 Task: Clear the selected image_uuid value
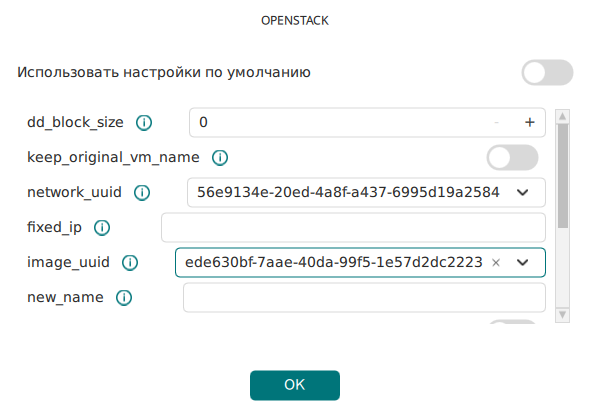pyautogui.click(x=496, y=263)
